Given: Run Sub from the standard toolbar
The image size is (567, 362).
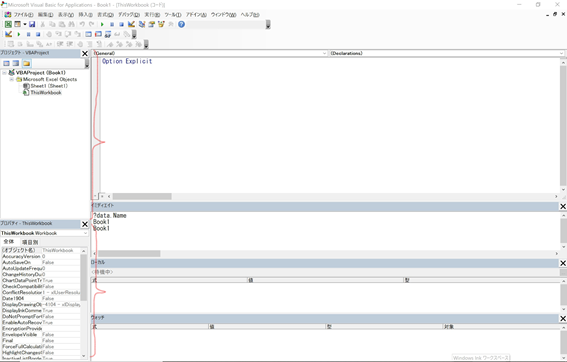Looking at the screenshot, I should (x=102, y=24).
